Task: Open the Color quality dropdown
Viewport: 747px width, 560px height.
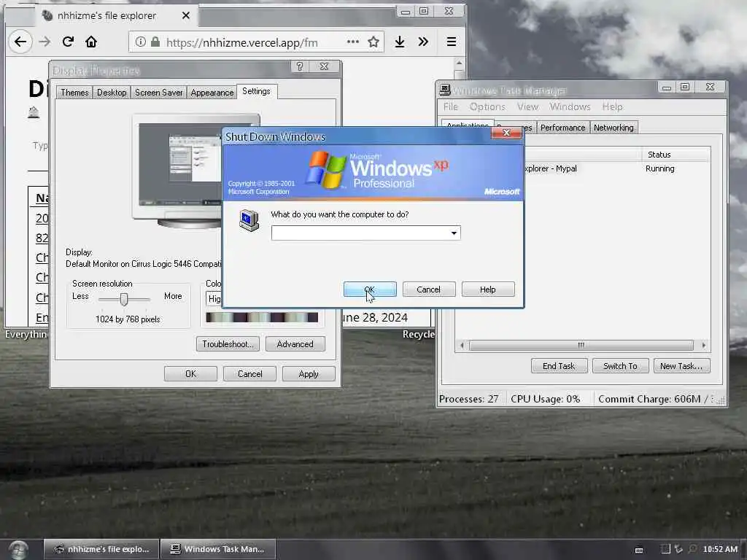Action: point(214,298)
